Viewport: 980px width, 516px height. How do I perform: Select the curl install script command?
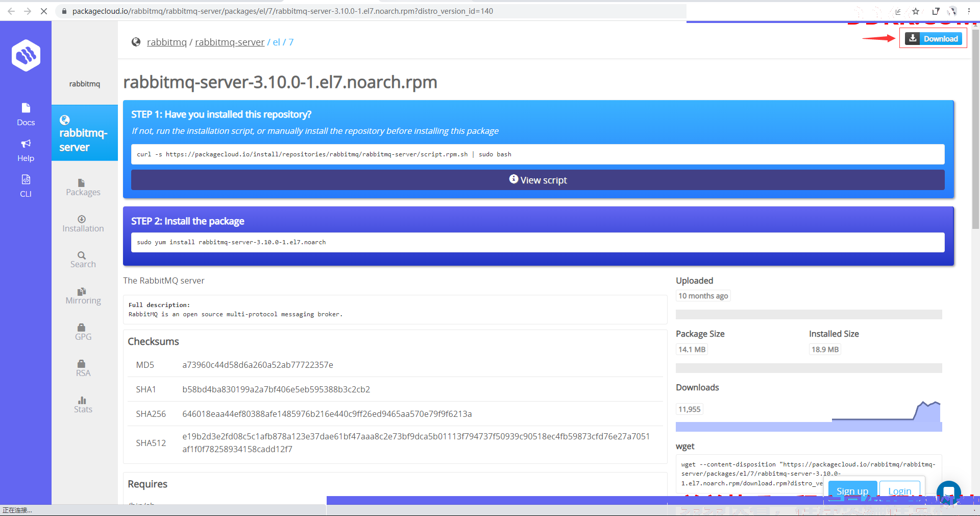tap(538, 154)
